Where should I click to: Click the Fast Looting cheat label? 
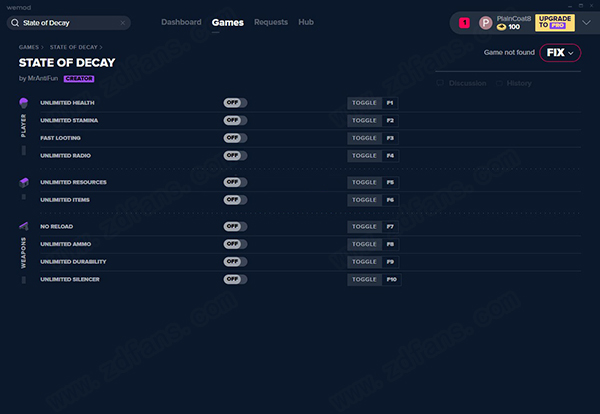pos(60,138)
